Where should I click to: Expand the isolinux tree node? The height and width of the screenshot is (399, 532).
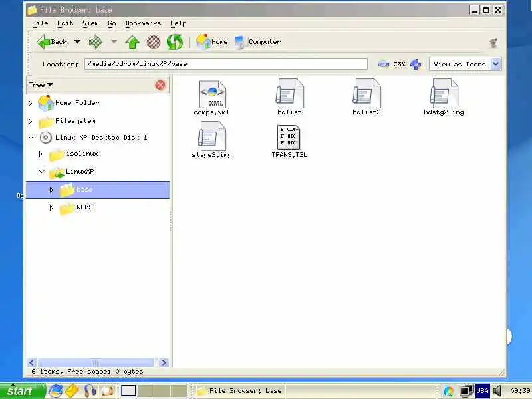41,154
